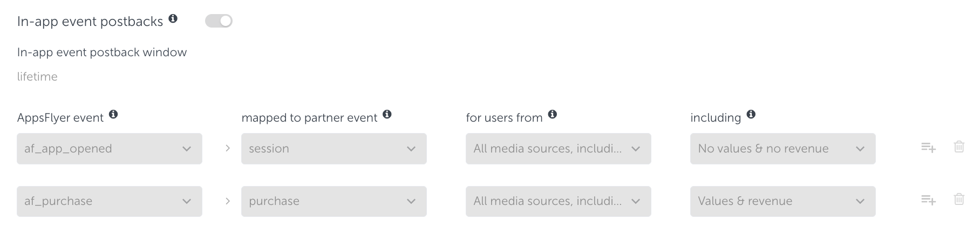Add row after af_app_opened event mapping
980x232 pixels.
(x=928, y=147)
